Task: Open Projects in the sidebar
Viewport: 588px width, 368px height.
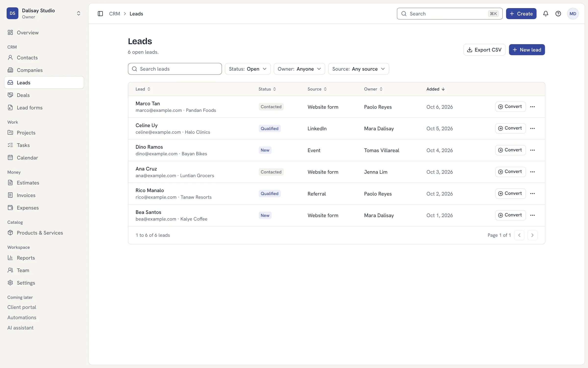Action: pos(44,133)
